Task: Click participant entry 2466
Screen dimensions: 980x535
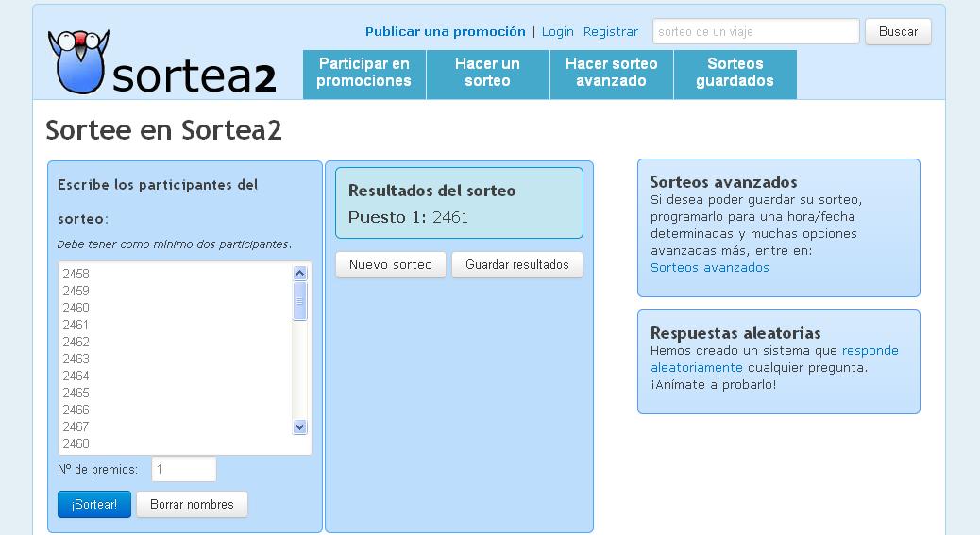Action: pyautogui.click(x=76, y=410)
